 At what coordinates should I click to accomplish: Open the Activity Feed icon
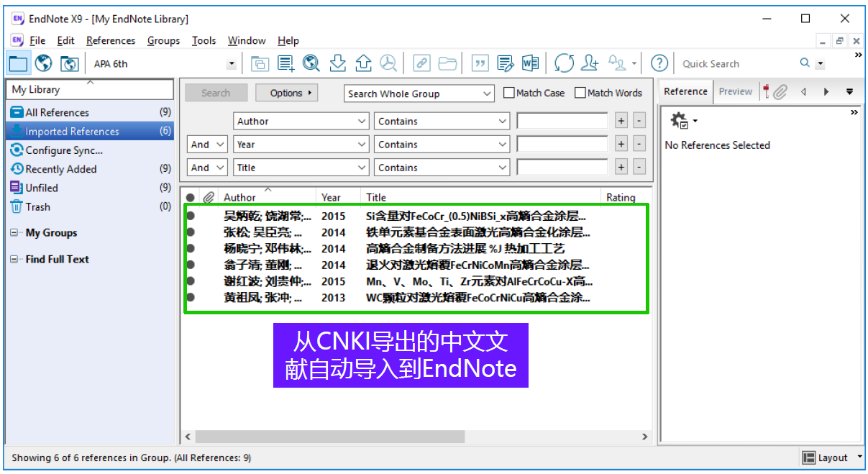click(x=617, y=63)
